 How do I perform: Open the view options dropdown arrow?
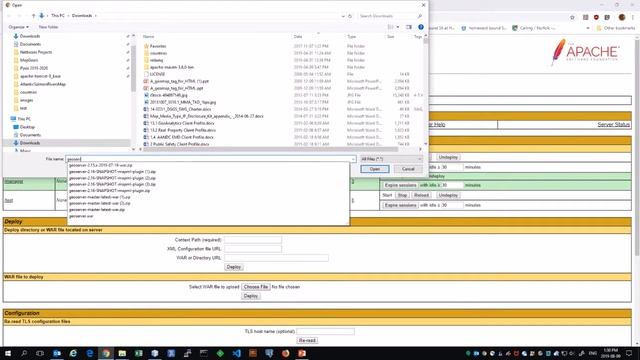tap(398, 27)
